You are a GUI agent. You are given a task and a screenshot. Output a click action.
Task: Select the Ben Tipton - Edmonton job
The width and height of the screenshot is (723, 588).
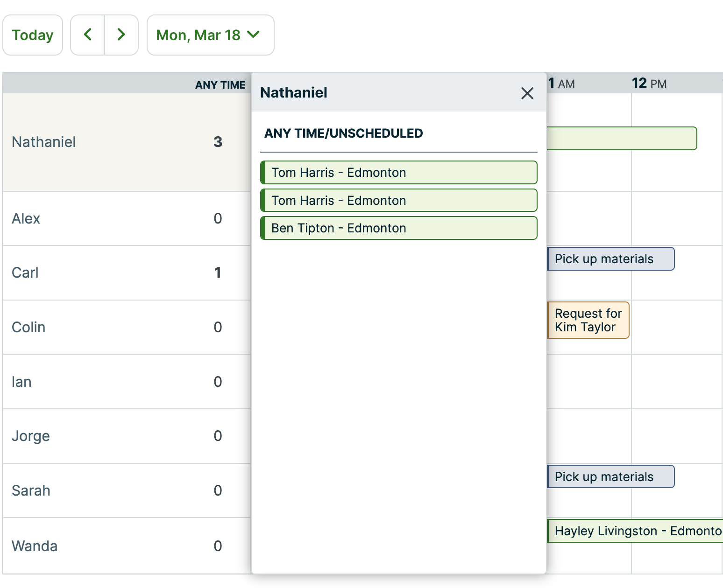click(x=398, y=228)
